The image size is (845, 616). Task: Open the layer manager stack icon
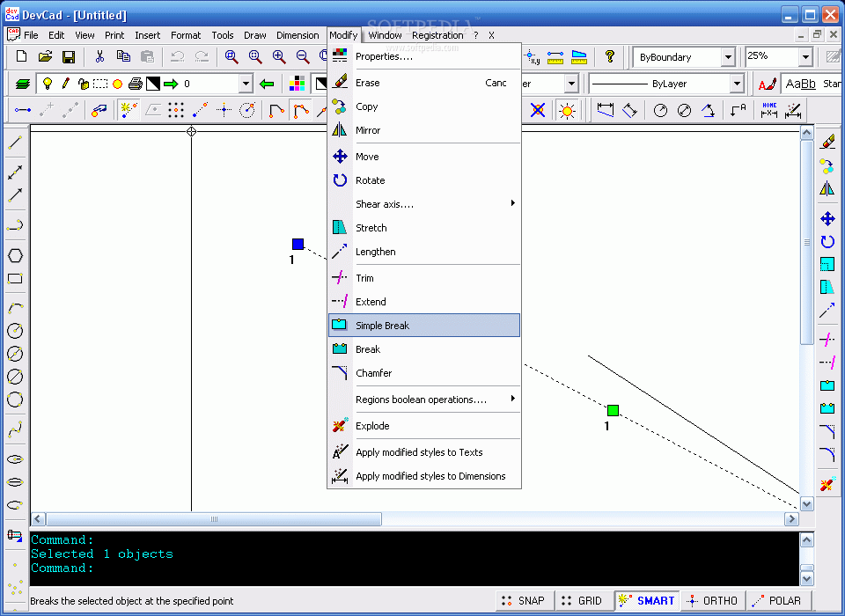coord(22,84)
